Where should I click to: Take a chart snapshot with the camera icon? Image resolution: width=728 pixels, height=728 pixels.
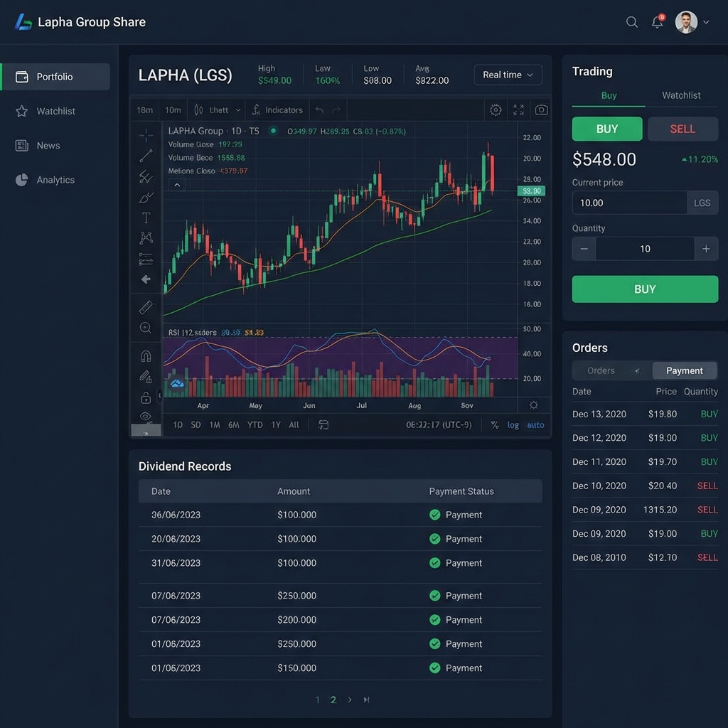point(542,110)
